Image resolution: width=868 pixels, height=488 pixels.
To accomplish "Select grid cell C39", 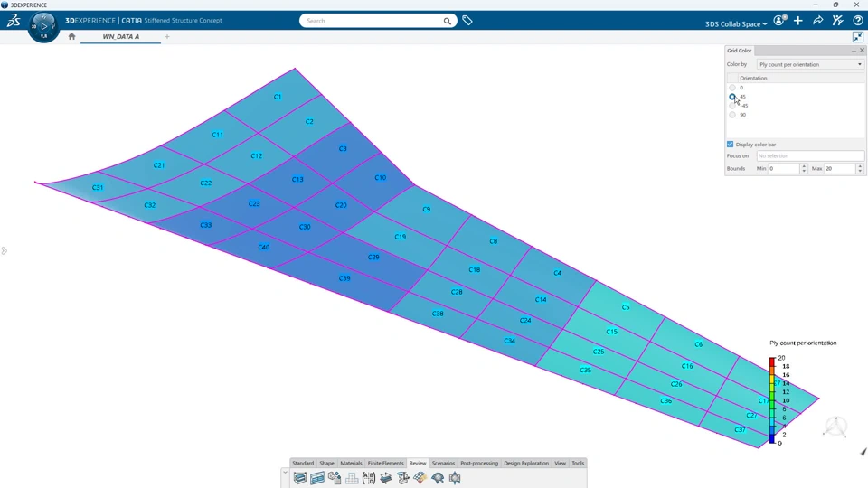I will click(344, 278).
